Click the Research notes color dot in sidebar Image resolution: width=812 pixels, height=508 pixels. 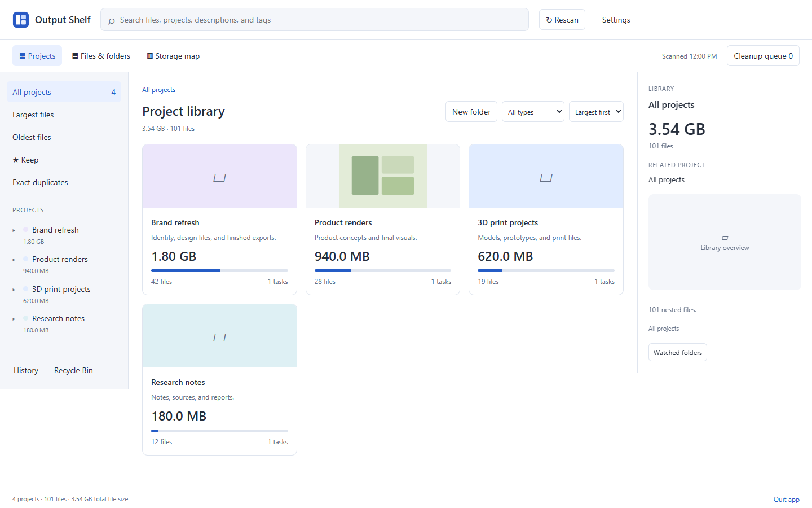(26, 318)
